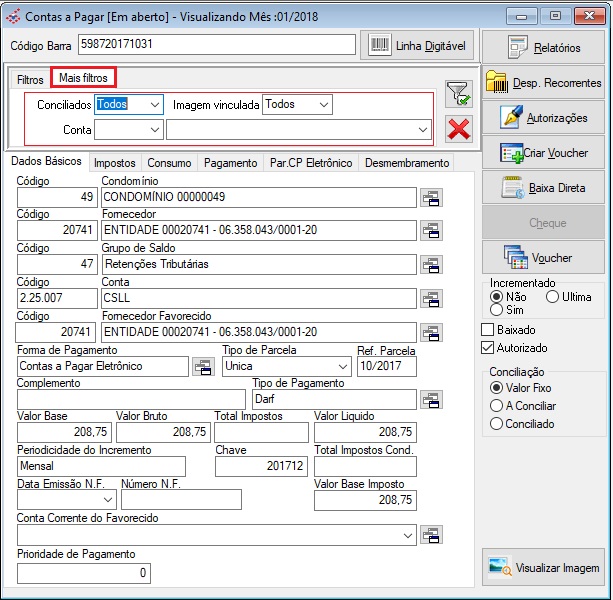Click the lookup icon beside Tipo de Pagamento
Image resolution: width=613 pixels, height=600 pixels.
(431, 400)
